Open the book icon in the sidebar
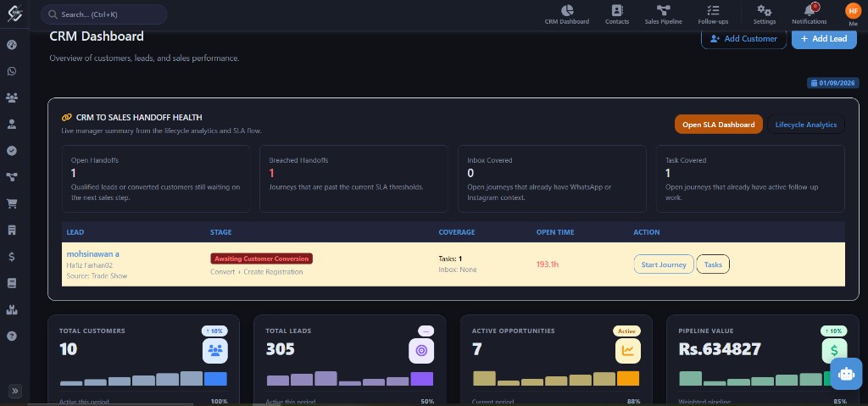 [x=12, y=283]
